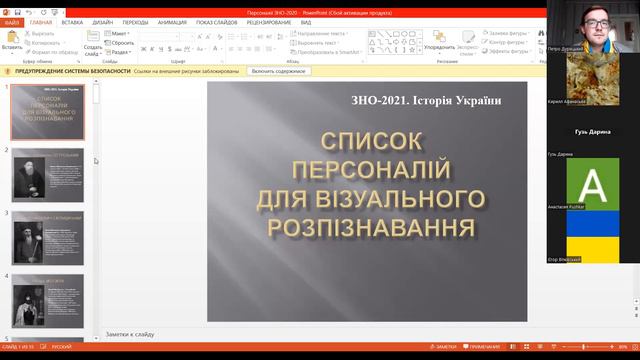
Task: Switch to the ВСТАВКА tab
Action: pos(72,22)
